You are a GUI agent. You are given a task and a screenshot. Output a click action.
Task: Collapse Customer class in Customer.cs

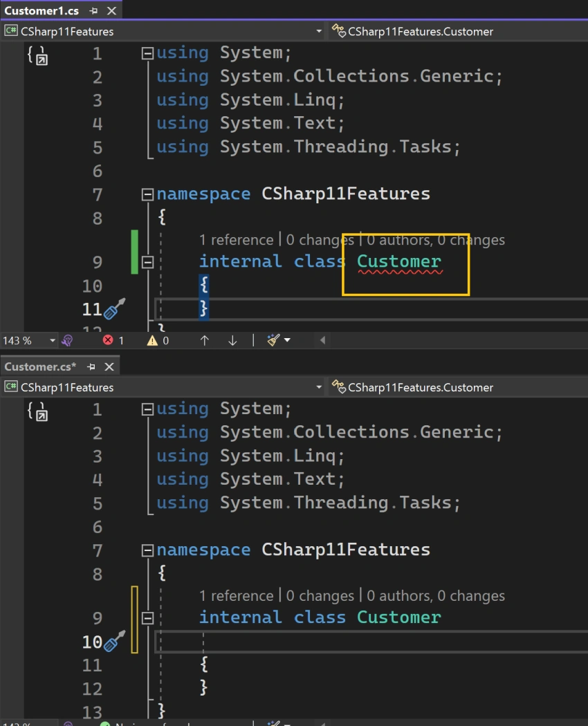[147, 618]
